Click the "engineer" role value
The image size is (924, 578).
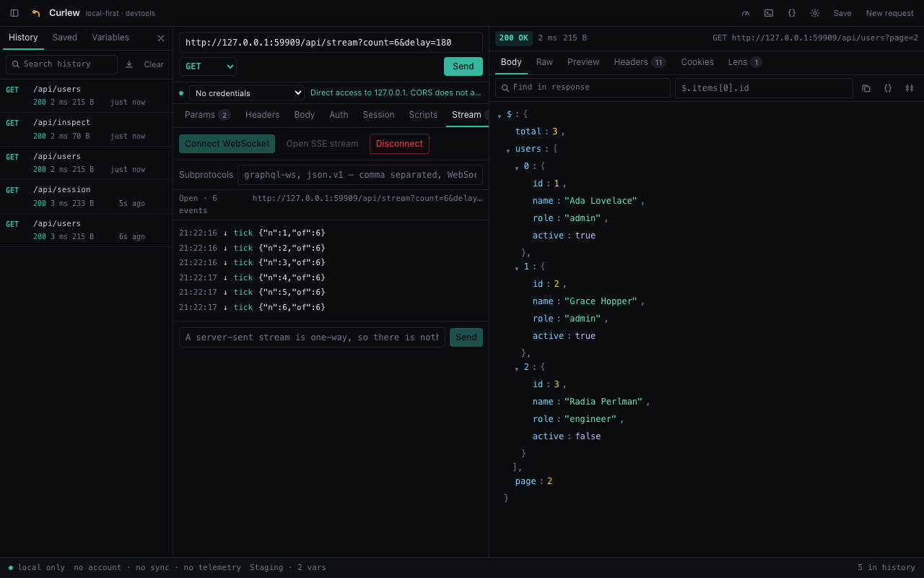[x=590, y=419]
